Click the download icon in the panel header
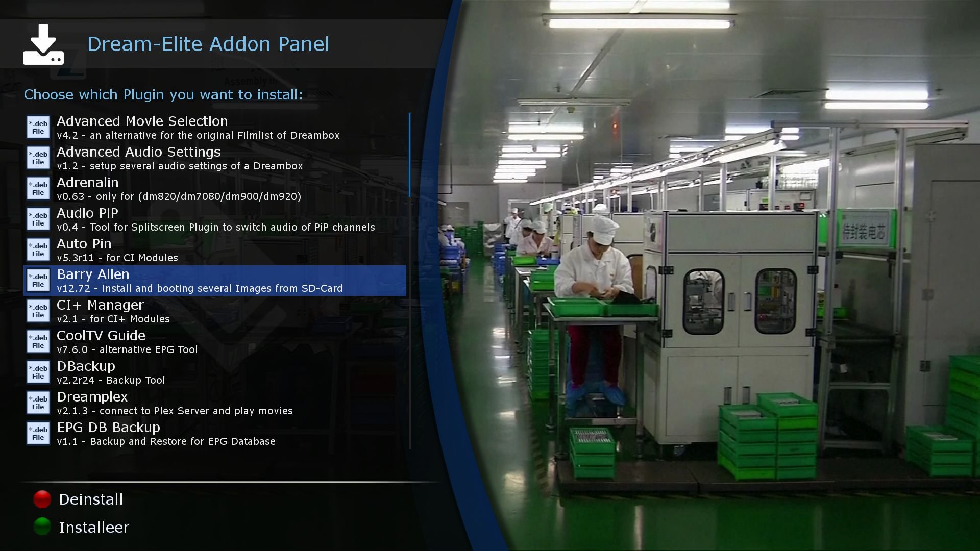 [43, 45]
